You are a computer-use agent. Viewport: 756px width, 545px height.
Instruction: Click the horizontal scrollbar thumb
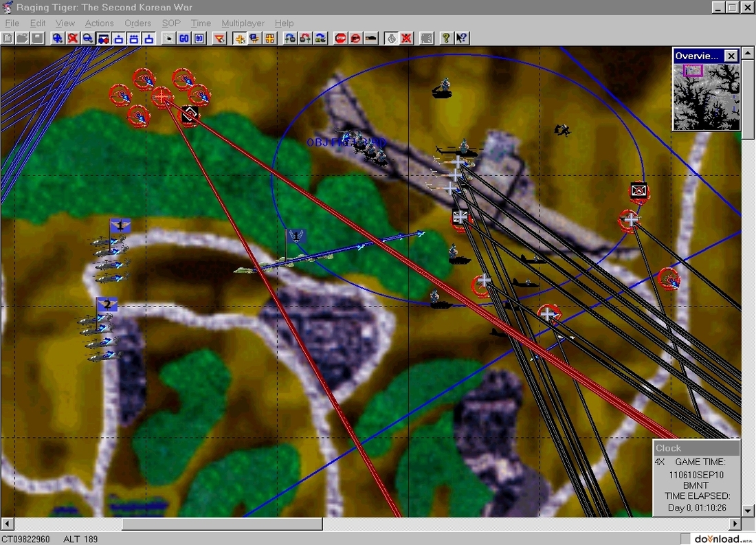222,523
